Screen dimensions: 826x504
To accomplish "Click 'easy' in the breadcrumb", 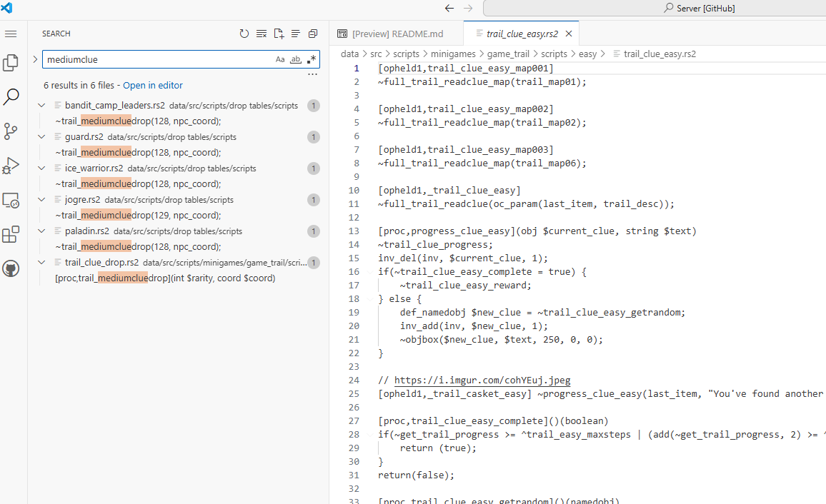I will [x=587, y=54].
